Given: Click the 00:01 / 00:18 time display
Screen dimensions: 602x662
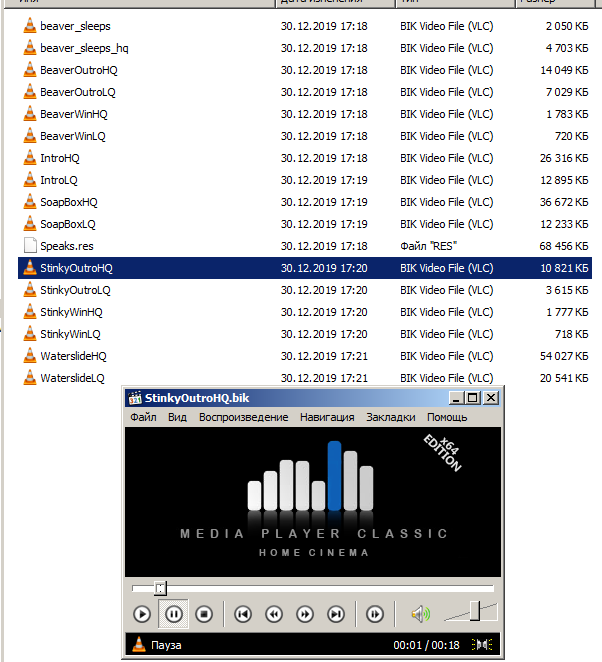Looking at the screenshot, I should pyautogui.click(x=426, y=645).
